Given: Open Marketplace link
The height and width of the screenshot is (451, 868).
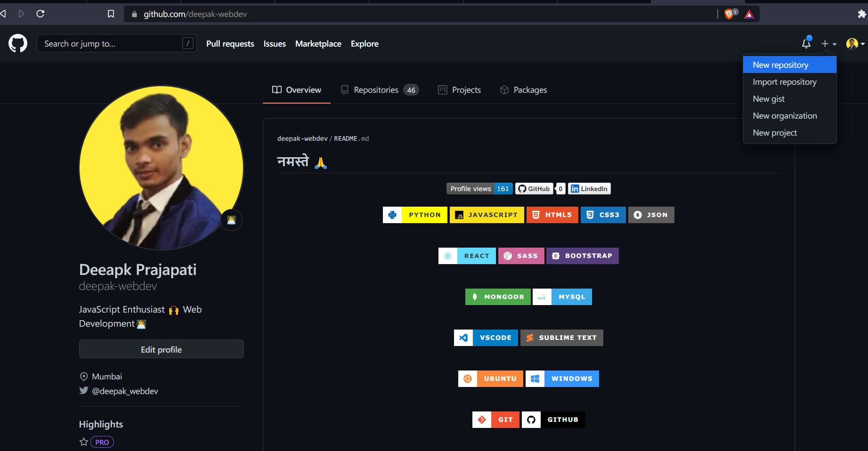Looking at the screenshot, I should (318, 43).
